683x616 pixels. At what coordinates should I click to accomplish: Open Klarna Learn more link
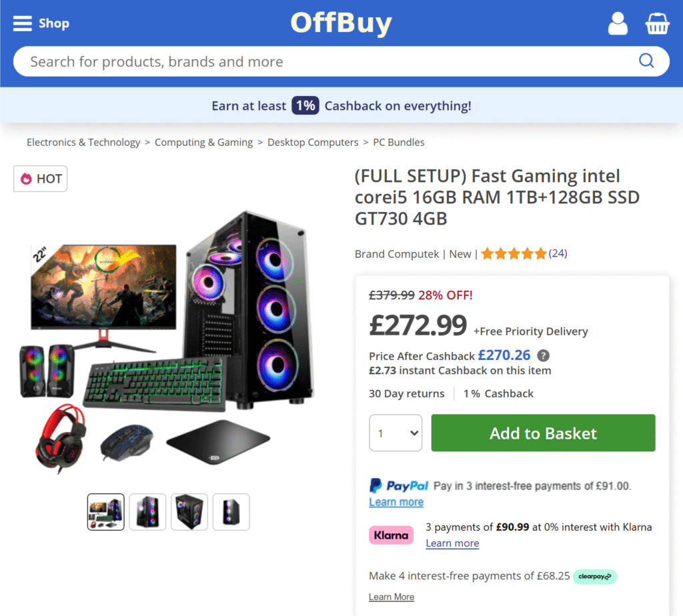[452, 543]
